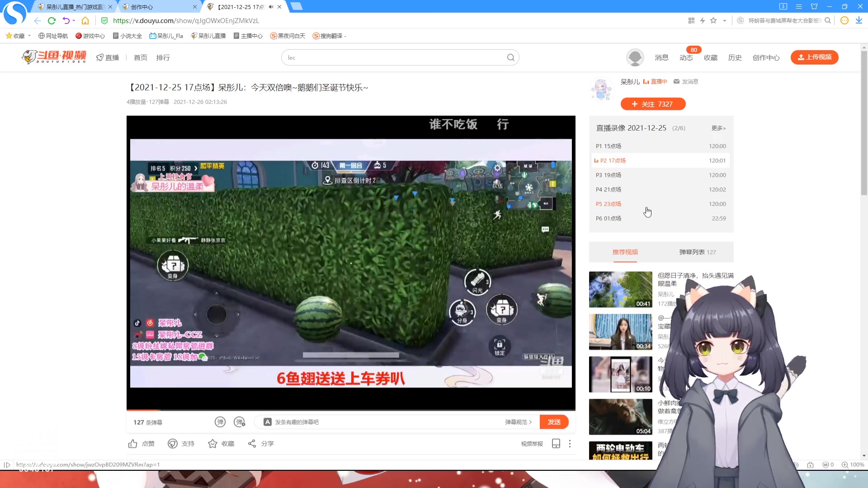Mute the audio icon on active tab
Screen dimensions: 868x488
click(x=271, y=7)
